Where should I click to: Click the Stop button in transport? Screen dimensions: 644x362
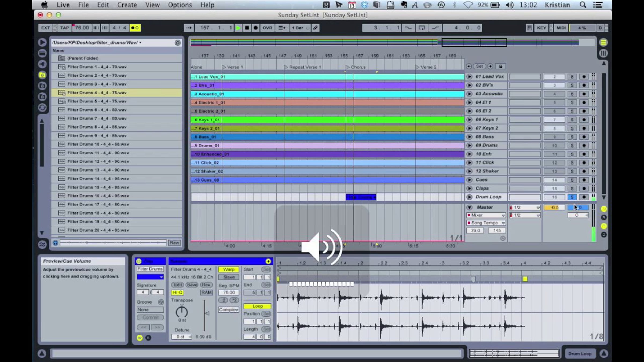[247, 28]
